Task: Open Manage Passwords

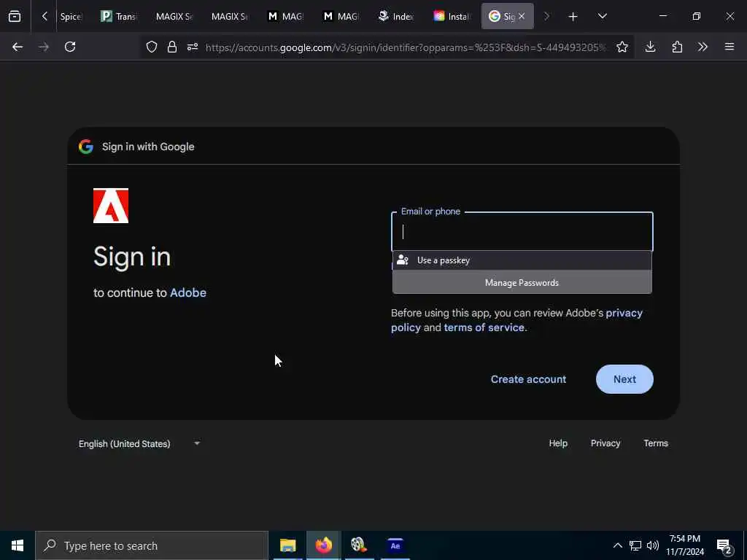Action: [522, 283]
